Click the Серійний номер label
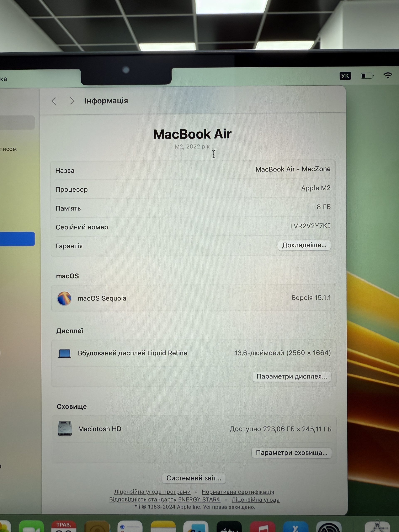This screenshot has height=532, width=399. [x=82, y=227]
